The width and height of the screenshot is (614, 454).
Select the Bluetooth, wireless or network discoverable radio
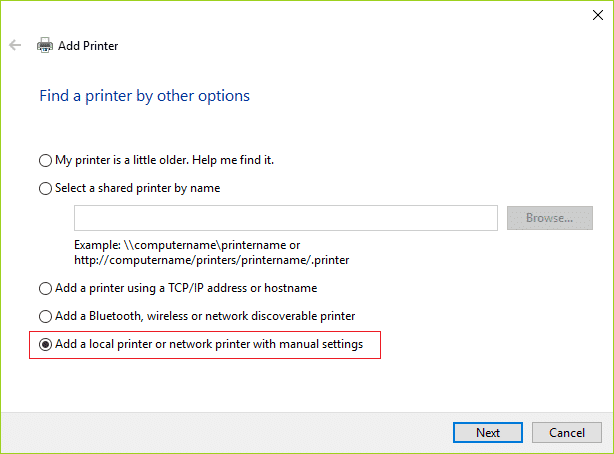(44, 317)
